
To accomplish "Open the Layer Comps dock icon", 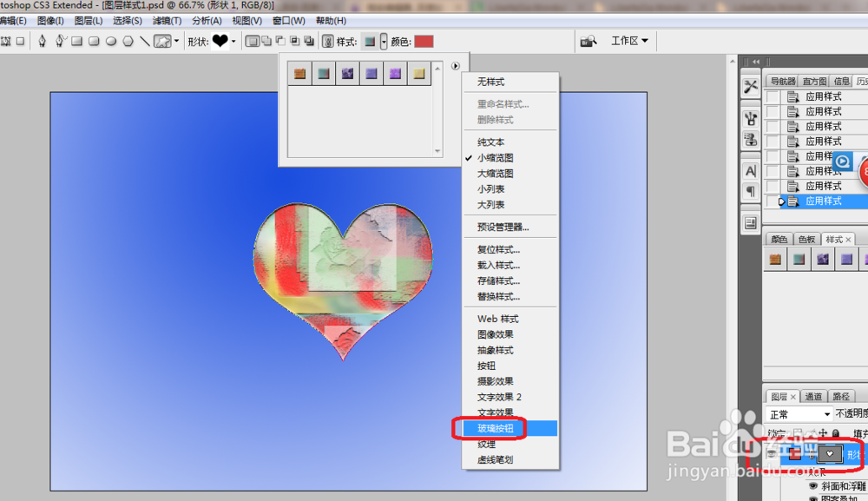I will (x=751, y=223).
